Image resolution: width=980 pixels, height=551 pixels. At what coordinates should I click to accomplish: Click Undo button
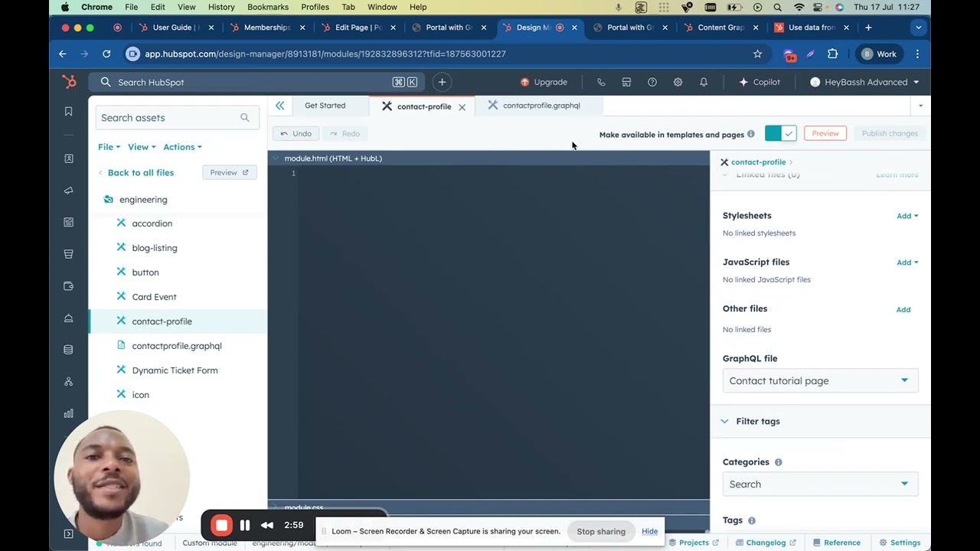coord(296,133)
